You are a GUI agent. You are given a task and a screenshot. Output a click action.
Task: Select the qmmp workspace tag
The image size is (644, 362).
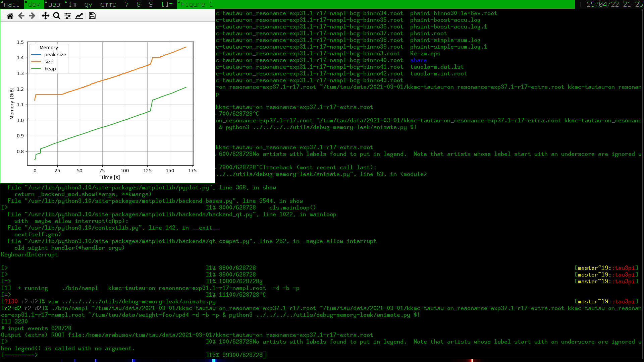[x=108, y=4]
